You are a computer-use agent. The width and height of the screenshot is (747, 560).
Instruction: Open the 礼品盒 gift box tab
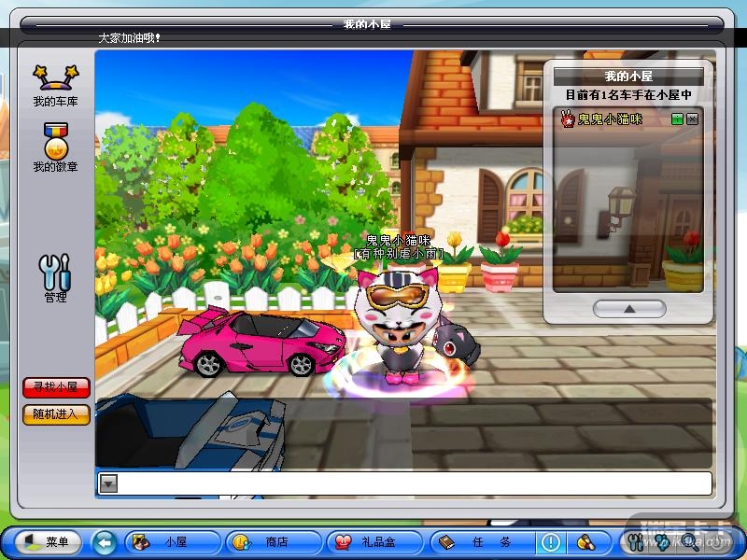[374, 542]
